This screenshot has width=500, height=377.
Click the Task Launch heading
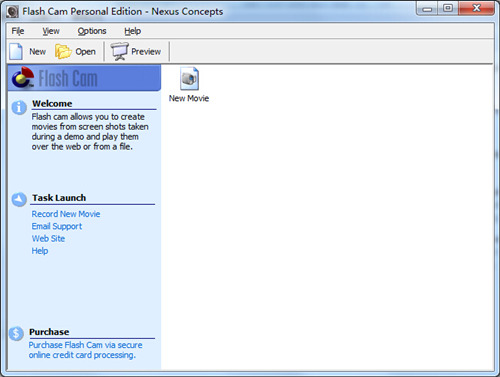[x=59, y=198]
